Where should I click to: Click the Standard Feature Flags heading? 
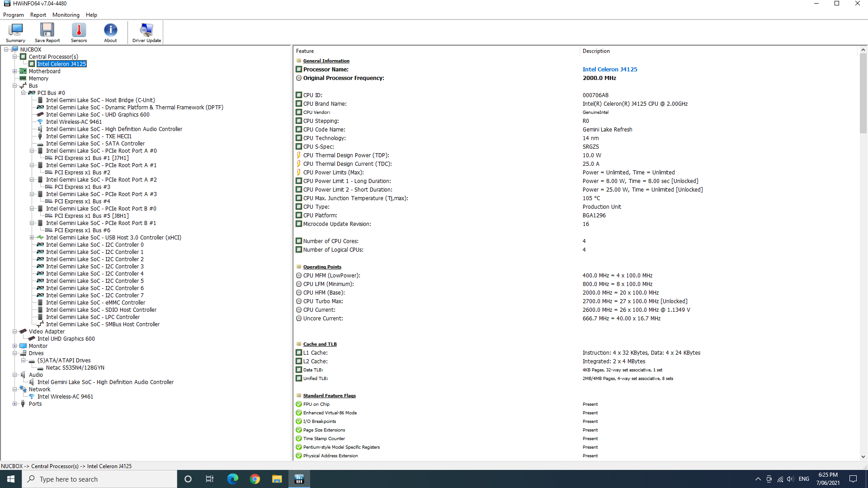[x=329, y=396]
